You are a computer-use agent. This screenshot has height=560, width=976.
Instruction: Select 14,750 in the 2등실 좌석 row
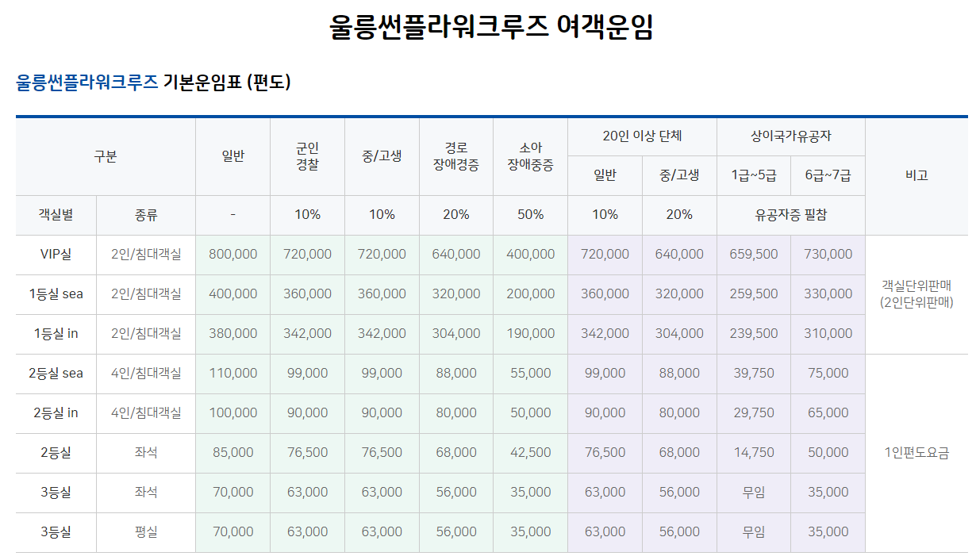pyautogui.click(x=754, y=453)
